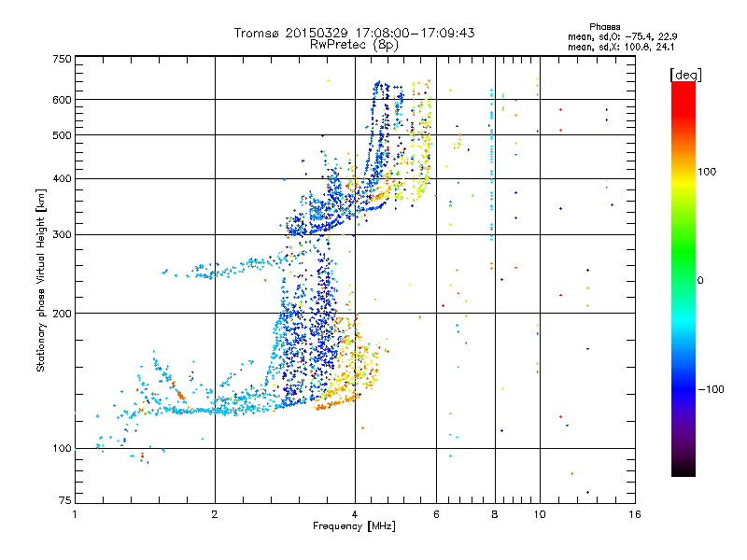Viewport: 747px width, 560px height.
Task: Click the x-axis tick label '6'
Action: coord(436,514)
